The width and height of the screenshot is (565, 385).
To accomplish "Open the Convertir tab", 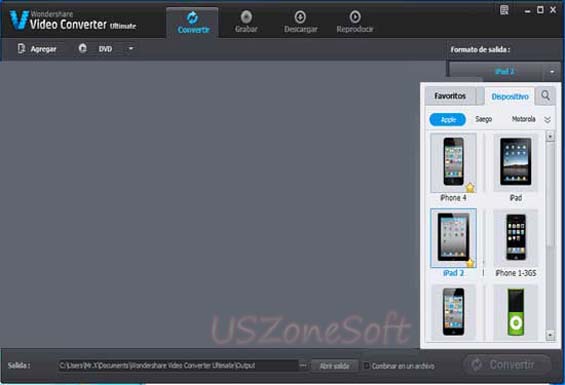I will point(193,23).
